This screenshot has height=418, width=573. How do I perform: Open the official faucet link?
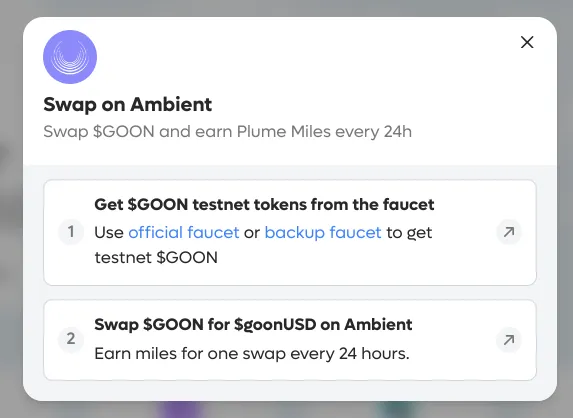click(184, 232)
